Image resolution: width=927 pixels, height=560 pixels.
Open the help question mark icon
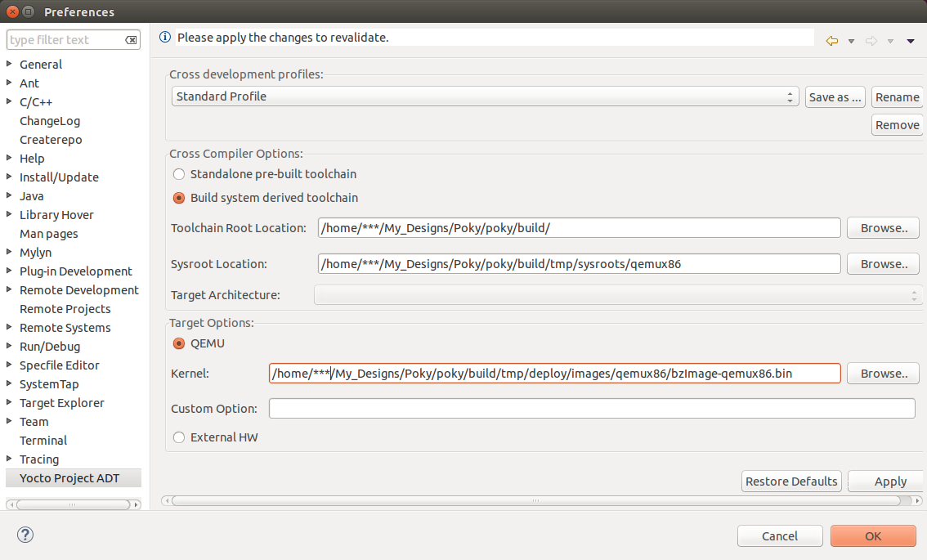24,535
